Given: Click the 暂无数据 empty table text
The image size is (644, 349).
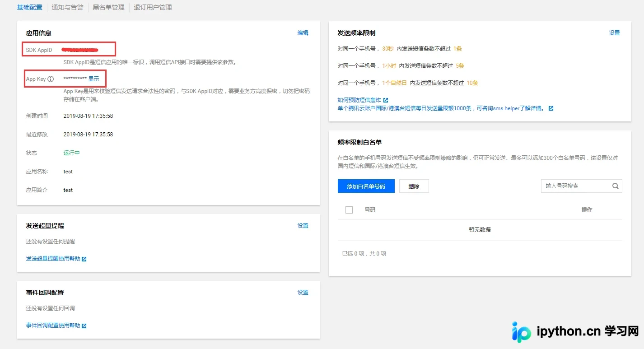Looking at the screenshot, I should click(x=480, y=230).
